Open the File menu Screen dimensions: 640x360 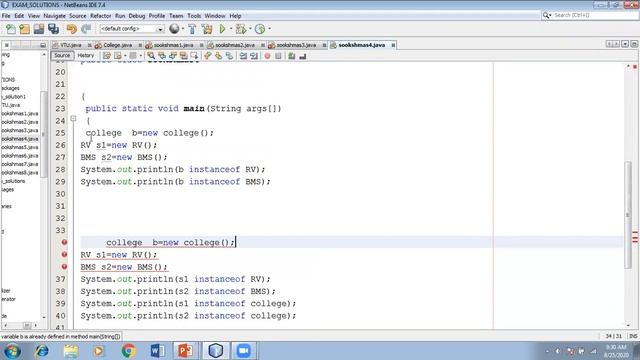(x=6, y=16)
